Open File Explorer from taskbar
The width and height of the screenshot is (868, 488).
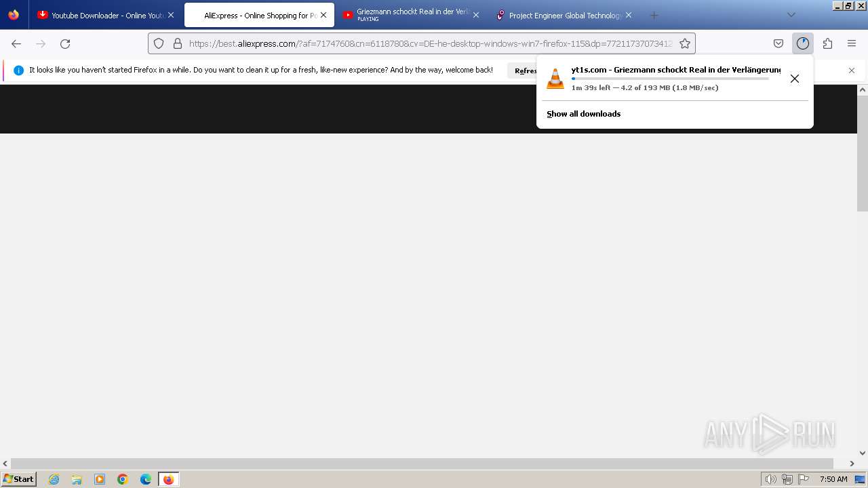coord(77,479)
